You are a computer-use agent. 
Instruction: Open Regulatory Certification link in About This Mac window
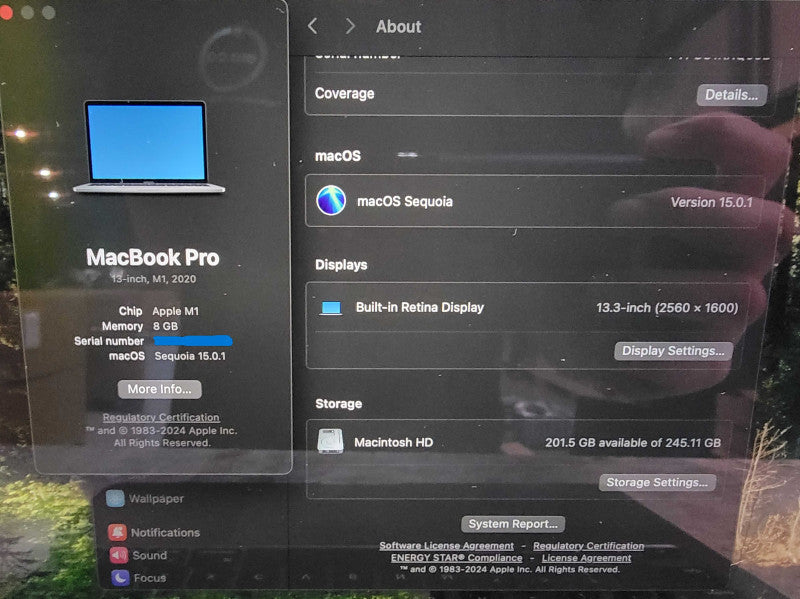161,417
